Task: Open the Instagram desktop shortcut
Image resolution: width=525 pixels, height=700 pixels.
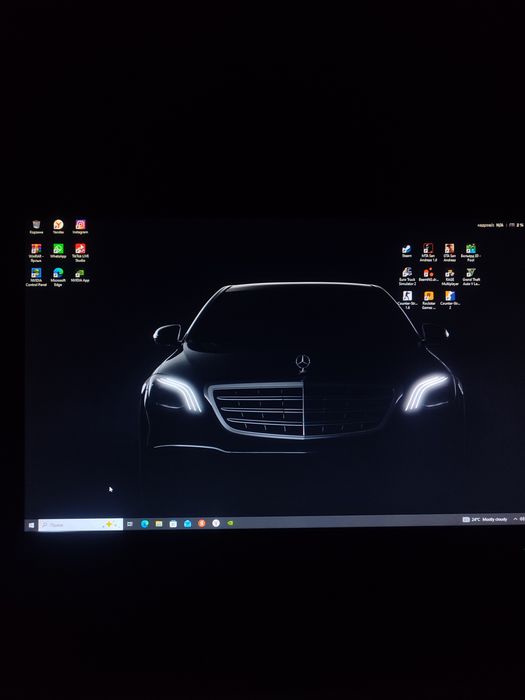Action: [80, 227]
